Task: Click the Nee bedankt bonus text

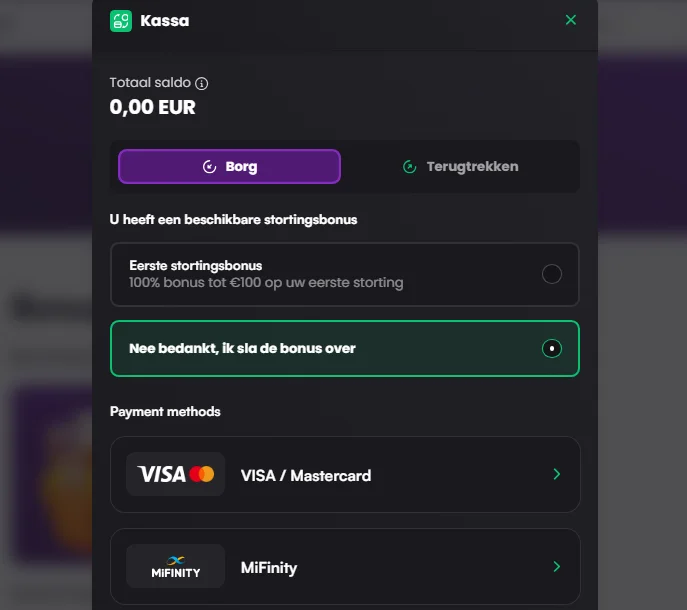Action: (x=242, y=349)
